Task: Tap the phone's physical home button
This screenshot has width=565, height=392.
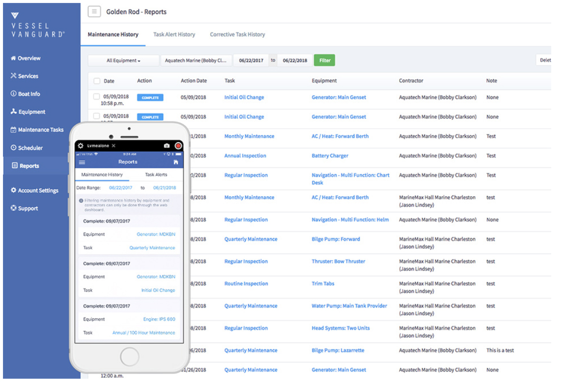Action: coord(129,357)
